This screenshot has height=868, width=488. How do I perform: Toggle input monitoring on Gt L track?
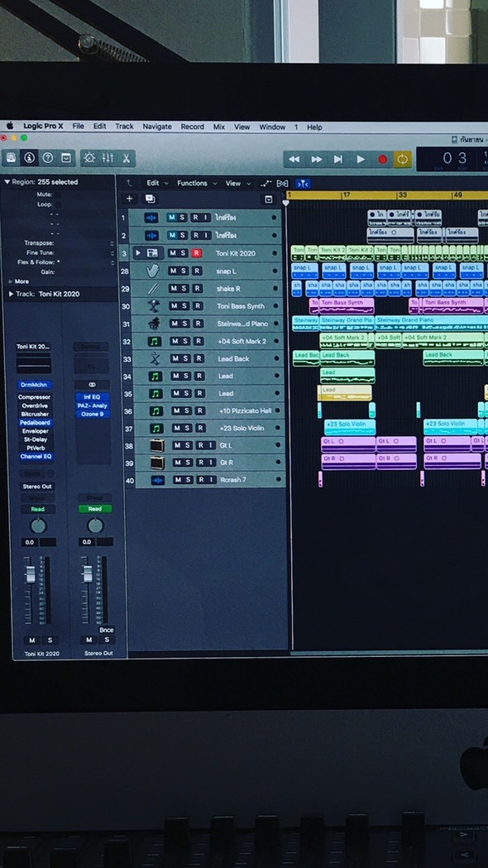click(x=211, y=445)
